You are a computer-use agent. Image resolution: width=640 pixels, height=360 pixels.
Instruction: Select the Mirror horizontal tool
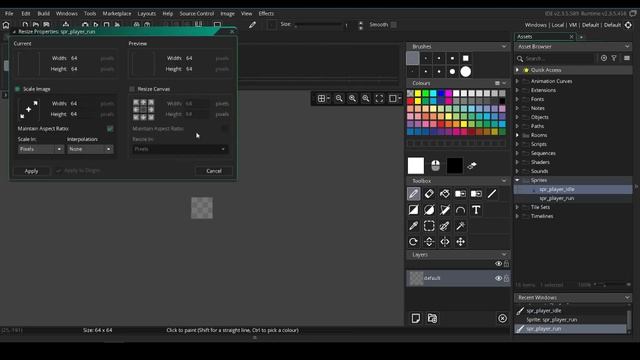(x=444, y=242)
